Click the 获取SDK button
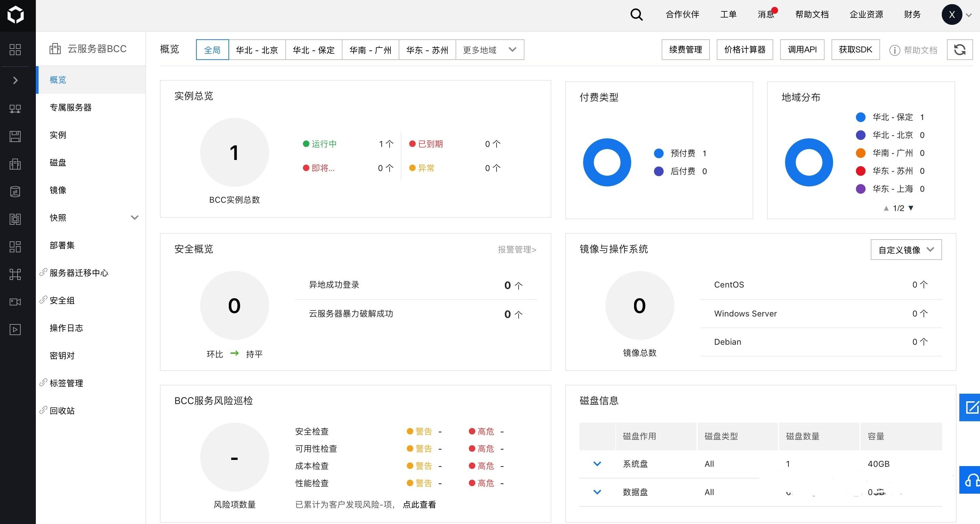The image size is (980, 524). coord(855,50)
